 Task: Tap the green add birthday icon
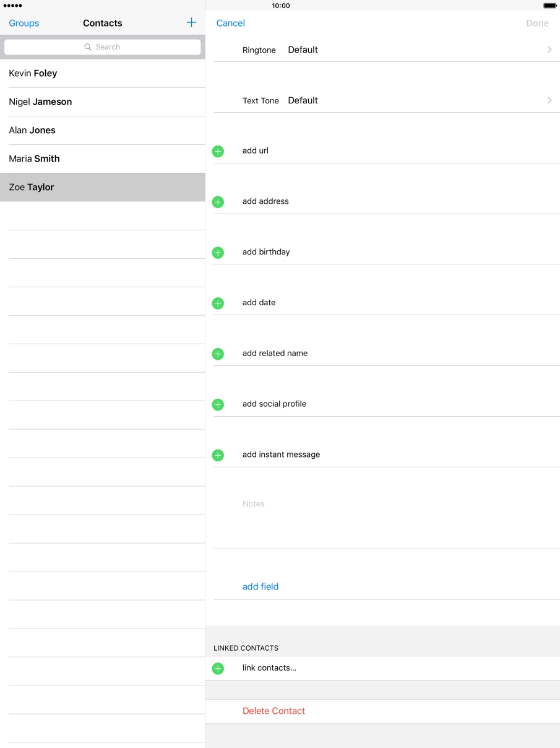tap(218, 253)
